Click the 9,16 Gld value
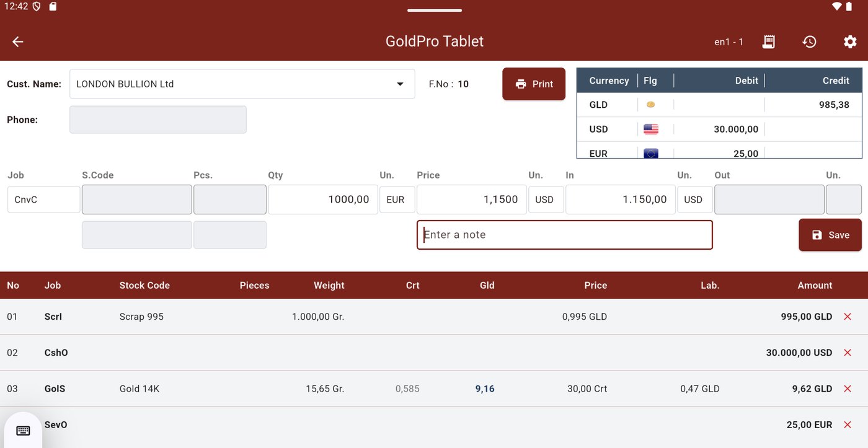Screen dimensions: 868x448 point(485,389)
